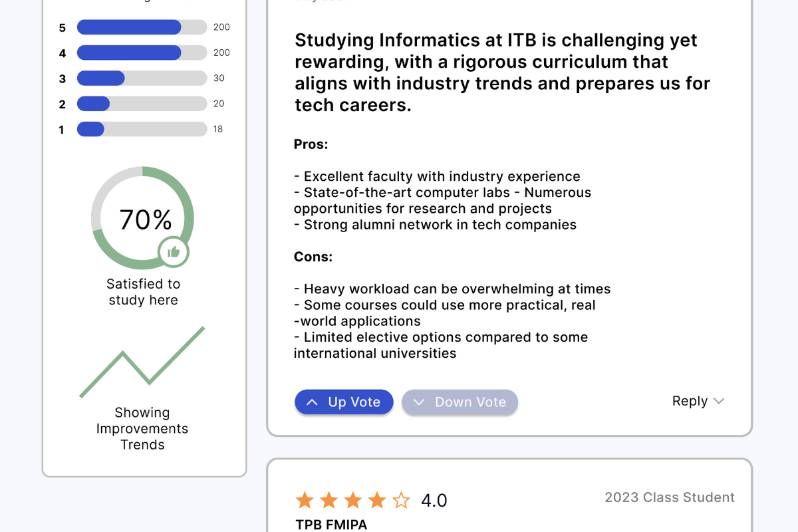Click the thumbs-up satisfaction icon
This screenshot has width=798, height=532.
(x=174, y=251)
